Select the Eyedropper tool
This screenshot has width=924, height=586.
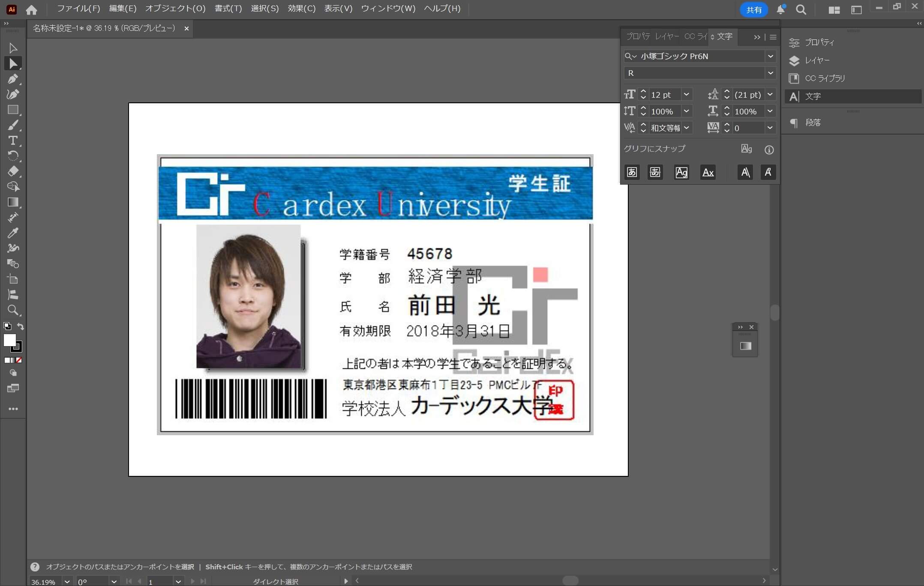13,233
